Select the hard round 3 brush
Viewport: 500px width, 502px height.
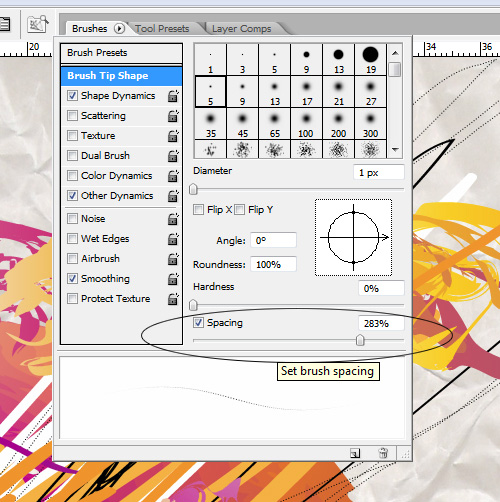[242, 59]
